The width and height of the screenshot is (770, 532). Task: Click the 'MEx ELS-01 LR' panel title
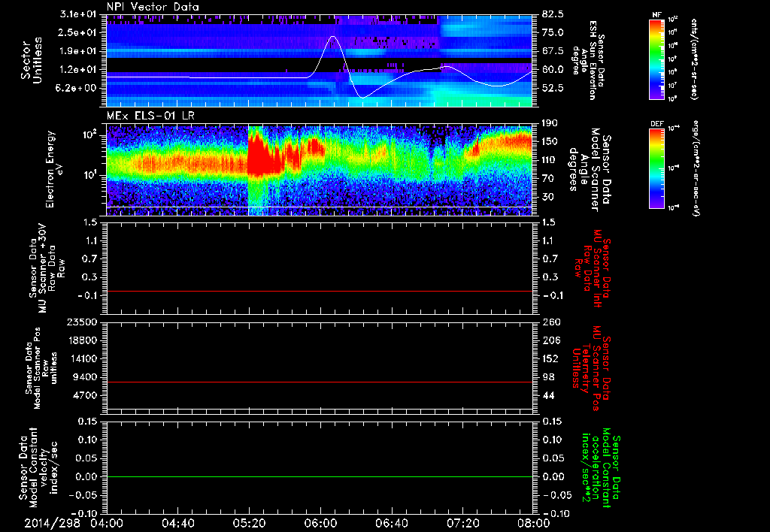[x=150, y=116]
